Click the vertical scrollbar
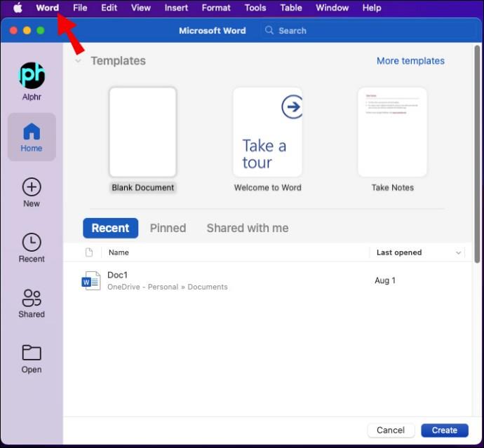This screenshot has height=448, width=484. 477,154
